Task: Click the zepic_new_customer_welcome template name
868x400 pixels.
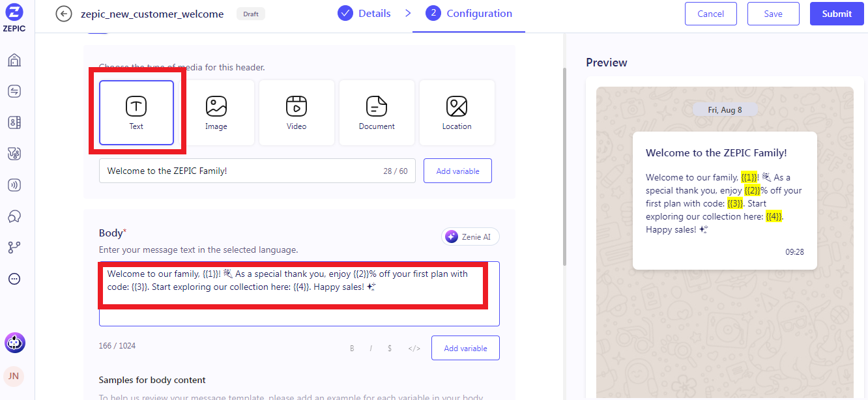Action: (152, 14)
